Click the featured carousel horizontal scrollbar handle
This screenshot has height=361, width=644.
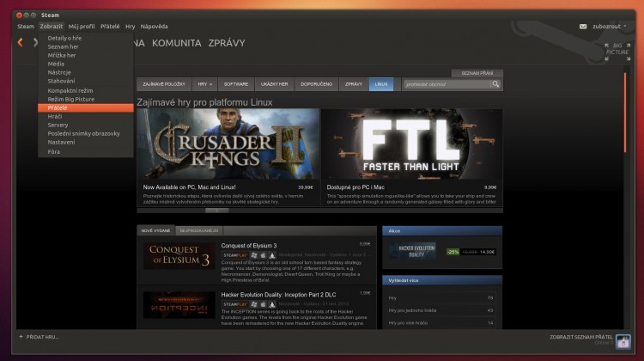pos(217,211)
